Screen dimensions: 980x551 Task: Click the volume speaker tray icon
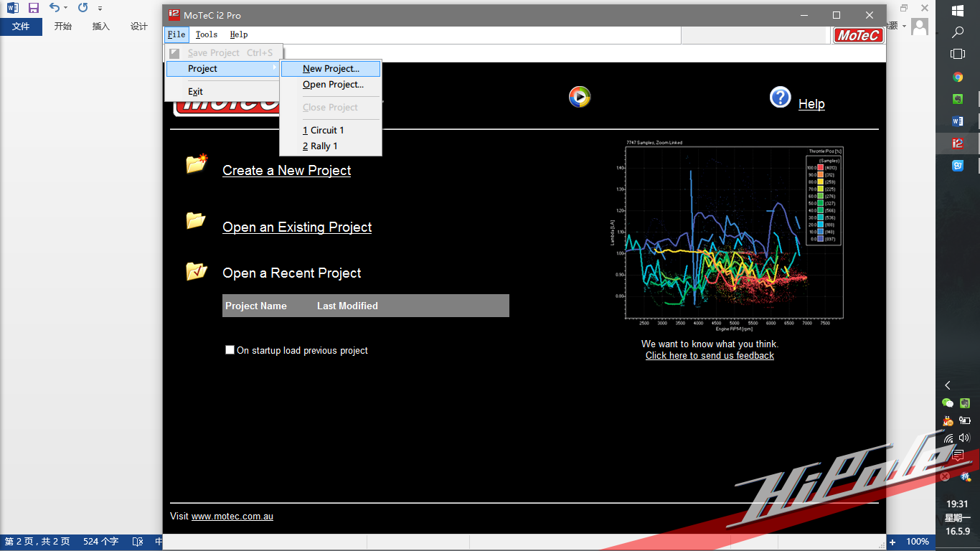pyautogui.click(x=965, y=438)
